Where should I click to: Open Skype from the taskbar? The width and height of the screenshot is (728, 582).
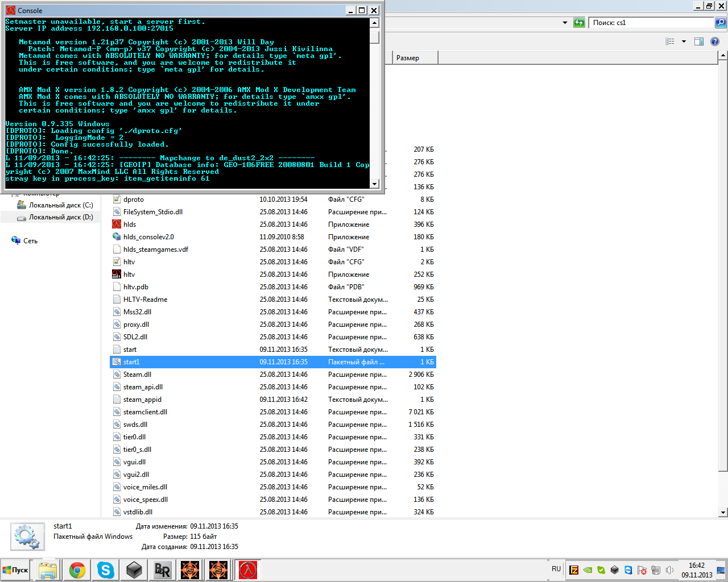coord(106,570)
